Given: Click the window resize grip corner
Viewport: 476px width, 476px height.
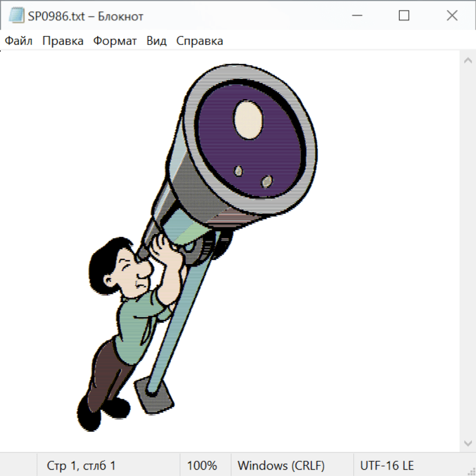Looking at the screenshot, I should [x=471, y=471].
